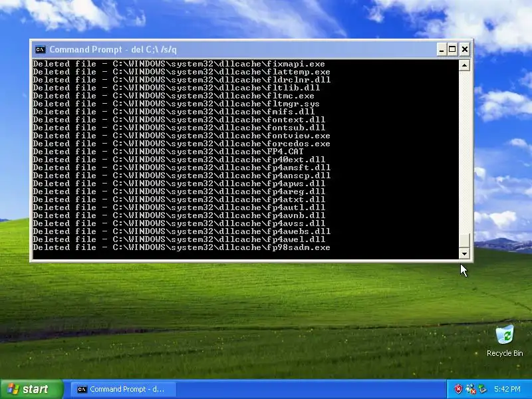Click the line ending with fixmapi.exe

pyautogui.click(x=179, y=64)
